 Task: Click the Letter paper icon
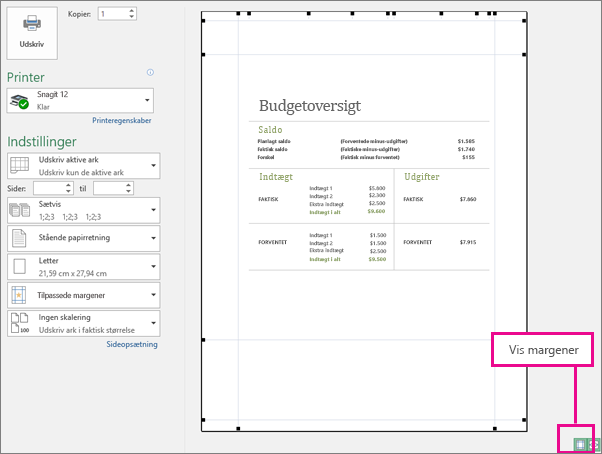pyautogui.click(x=20, y=266)
